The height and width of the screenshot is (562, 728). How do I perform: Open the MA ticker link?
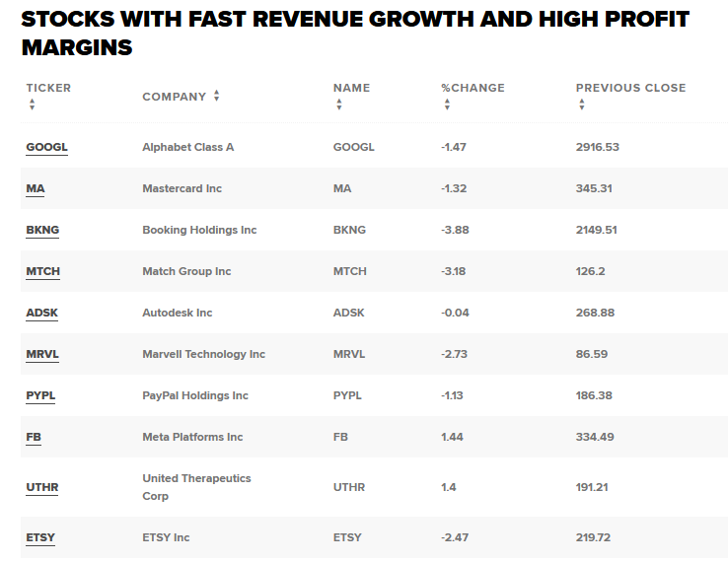point(36,188)
